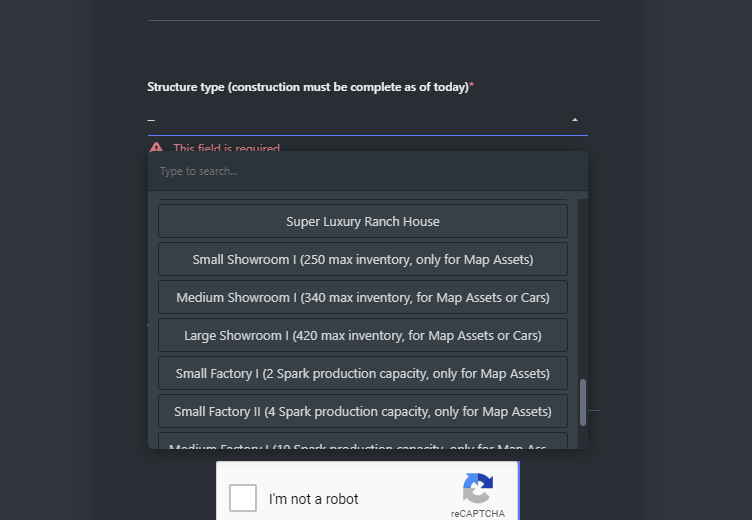Click the scrollbar track above the thumb
This screenshot has width=752, height=520.
click(583, 289)
